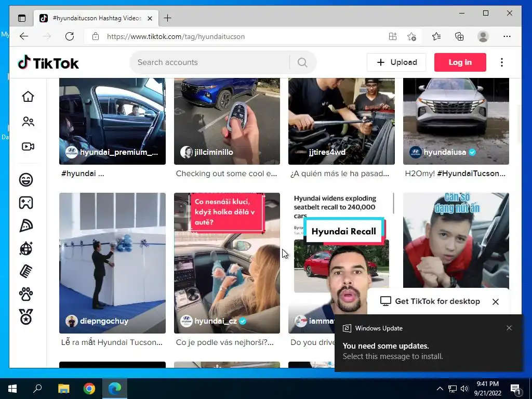Click 'Lễ ra mắt Hyundai Tucson...' caption
Screen dimensions: 532x399
pos(112,342)
